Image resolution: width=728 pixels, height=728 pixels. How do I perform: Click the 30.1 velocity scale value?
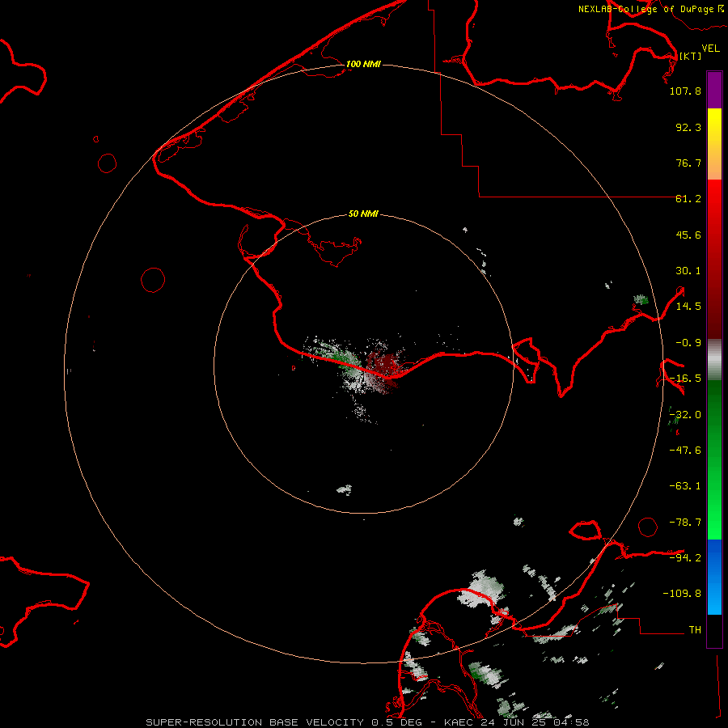click(688, 271)
